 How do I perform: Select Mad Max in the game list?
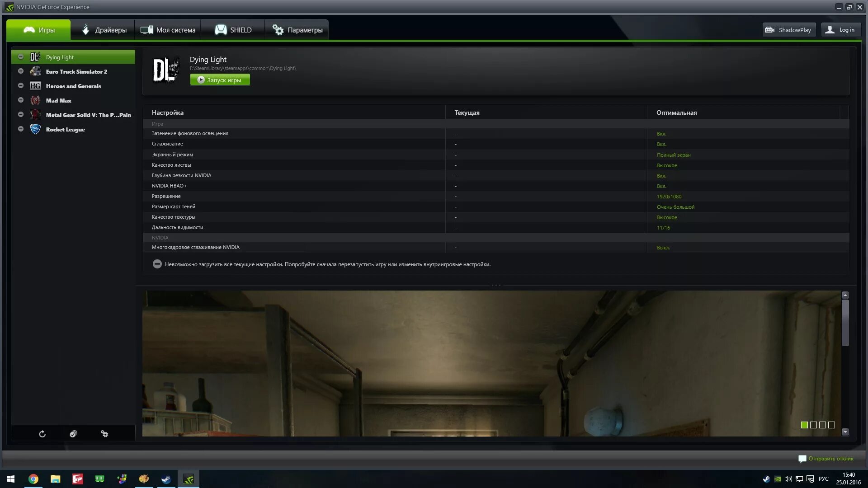[73, 100]
